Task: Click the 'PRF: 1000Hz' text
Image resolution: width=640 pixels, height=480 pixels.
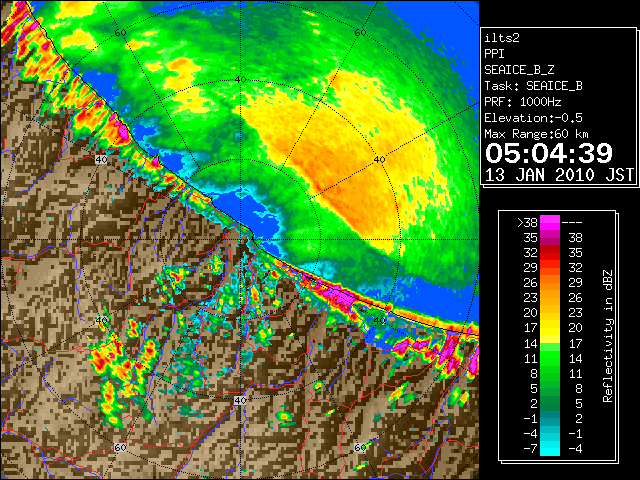Action: pyautogui.click(x=523, y=102)
